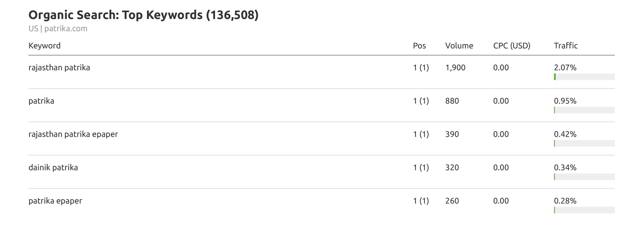Open the 'patrika epaper' keyword
This screenshot has height=228, width=644.
point(55,201)
